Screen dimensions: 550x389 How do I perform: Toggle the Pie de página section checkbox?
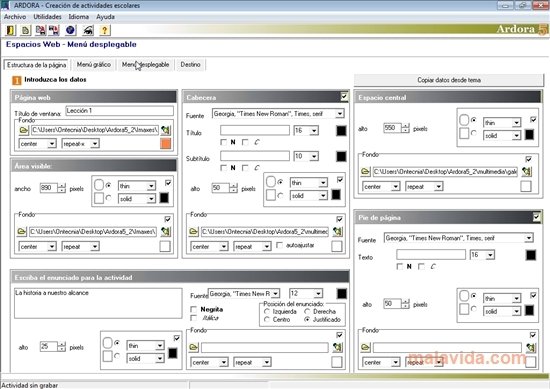pyautogui.click(x=536, y=217)
